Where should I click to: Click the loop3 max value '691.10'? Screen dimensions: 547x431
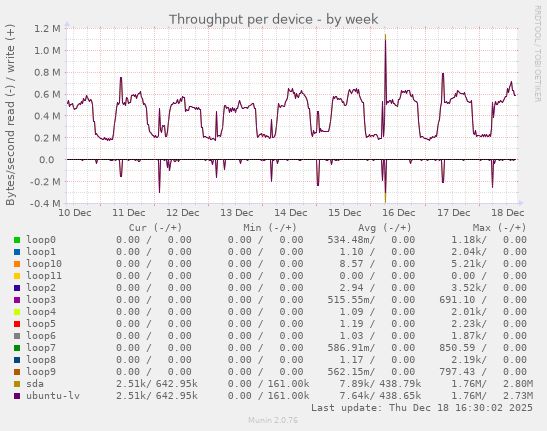[457, 300]
